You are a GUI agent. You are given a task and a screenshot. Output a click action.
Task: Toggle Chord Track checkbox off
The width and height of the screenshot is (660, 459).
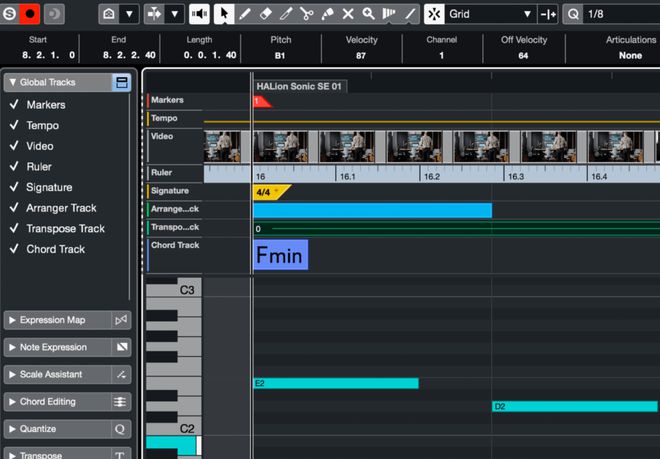[14, 249]
